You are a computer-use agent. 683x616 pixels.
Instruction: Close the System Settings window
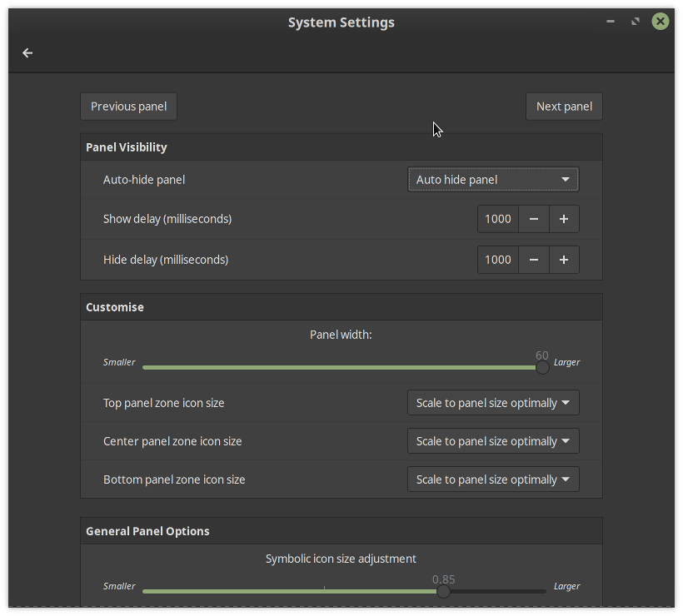[661, 21]
